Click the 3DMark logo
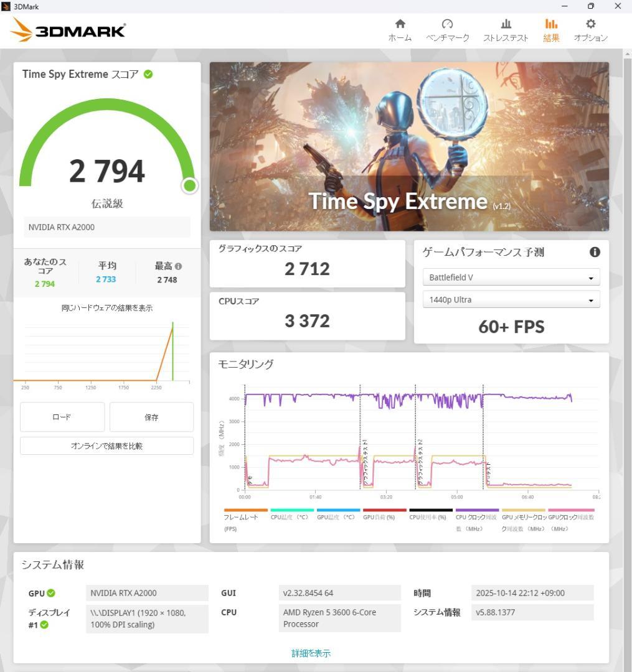The height and width of the screenshot is (672, 632). click(68, 30)
